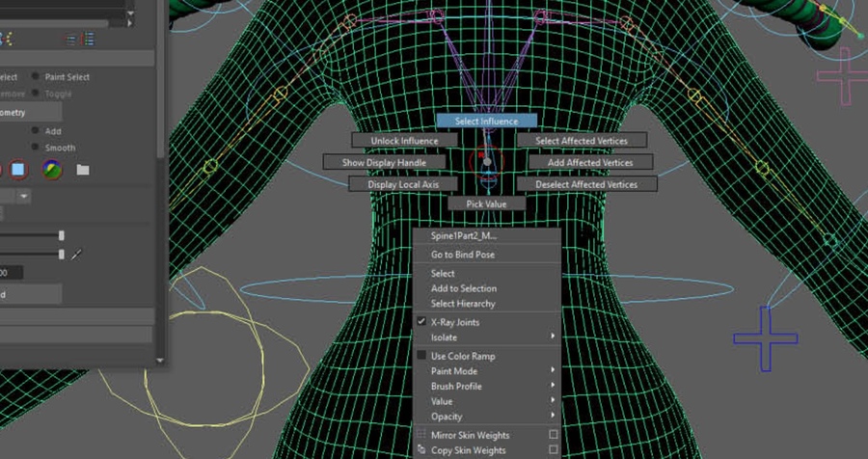Image resolution: width=868 pixels, height=459 pixels.
Task: Click the blue cross control curve
Action: (x=765, y=338)
